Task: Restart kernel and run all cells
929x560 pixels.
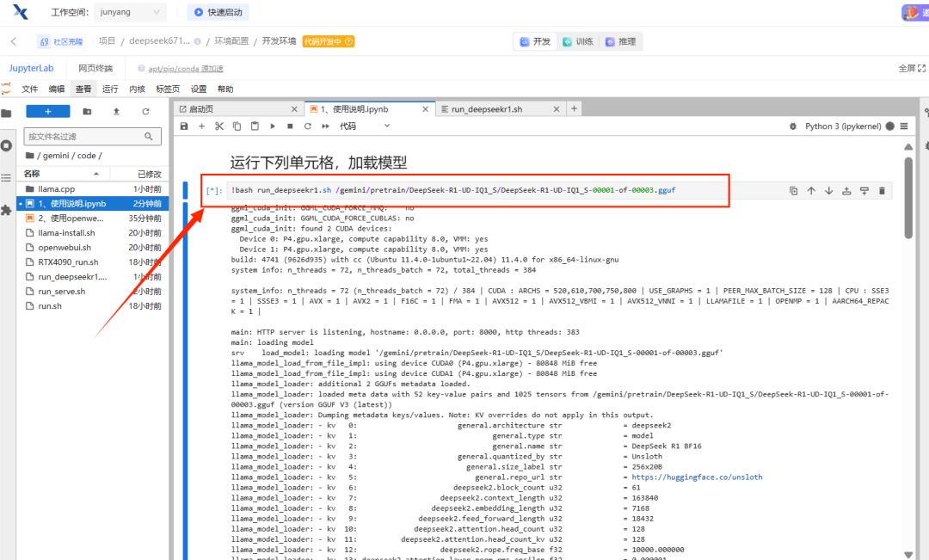Action: (325, 126)
